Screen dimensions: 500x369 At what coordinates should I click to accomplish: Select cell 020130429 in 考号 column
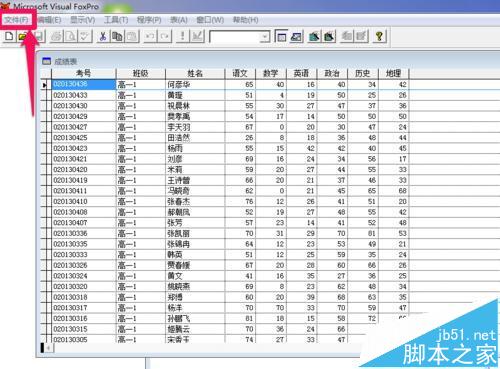click(84, 117)
